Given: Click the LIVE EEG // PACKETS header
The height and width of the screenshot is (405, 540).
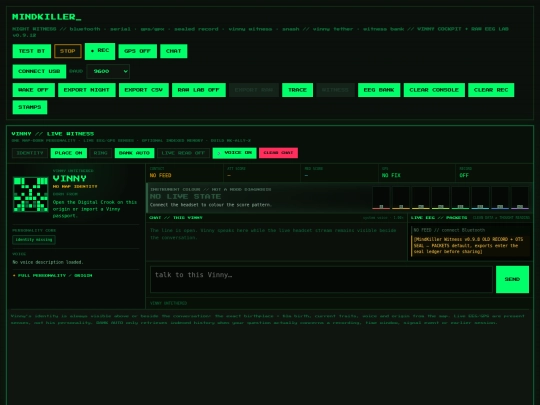Looking at the screenshot, I should [439, 218].
